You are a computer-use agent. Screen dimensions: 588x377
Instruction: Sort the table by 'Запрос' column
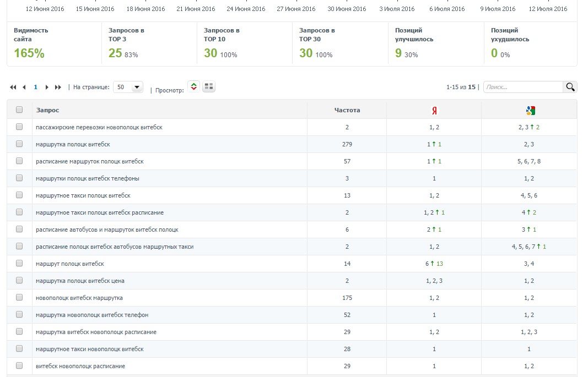point(48,111)
